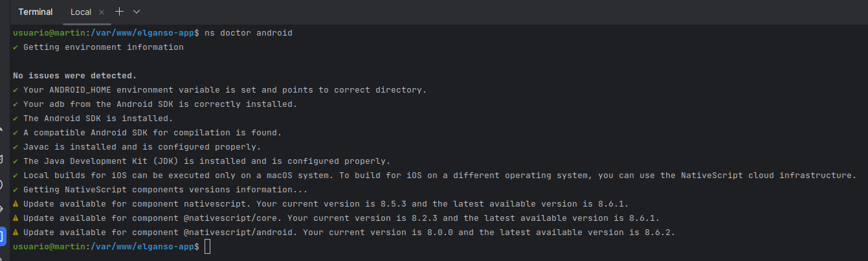Expand the terminal tab options chevron

(x=136, y=12)
